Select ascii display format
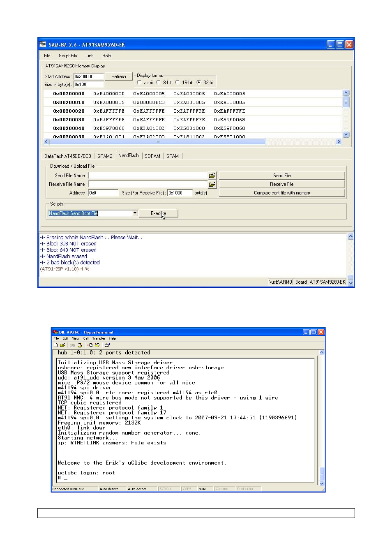This screenshot has width=392, height=555. pyautogui.click(x=140, y=82)
